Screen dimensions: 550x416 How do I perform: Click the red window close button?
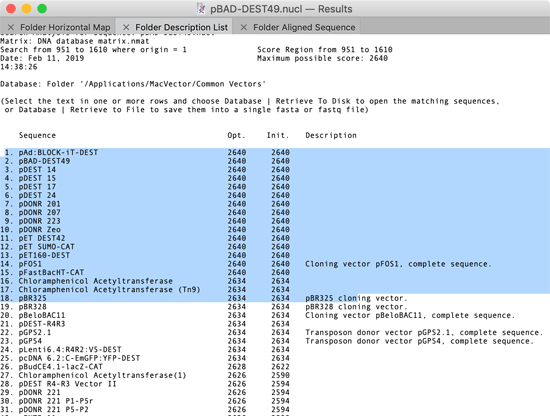tap(11, 8)
